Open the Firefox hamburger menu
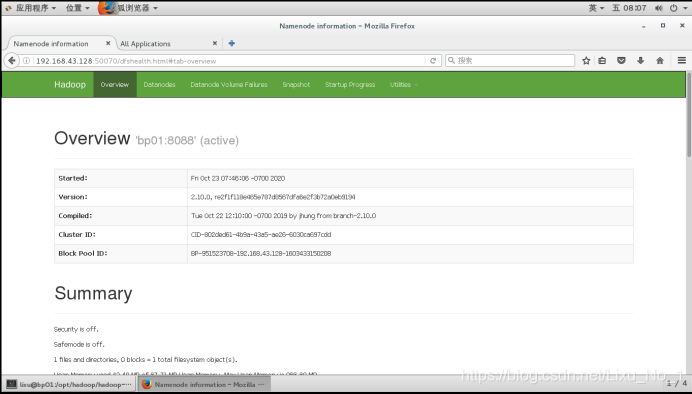The height and width of the screenshot is (394, 692). 682,61
